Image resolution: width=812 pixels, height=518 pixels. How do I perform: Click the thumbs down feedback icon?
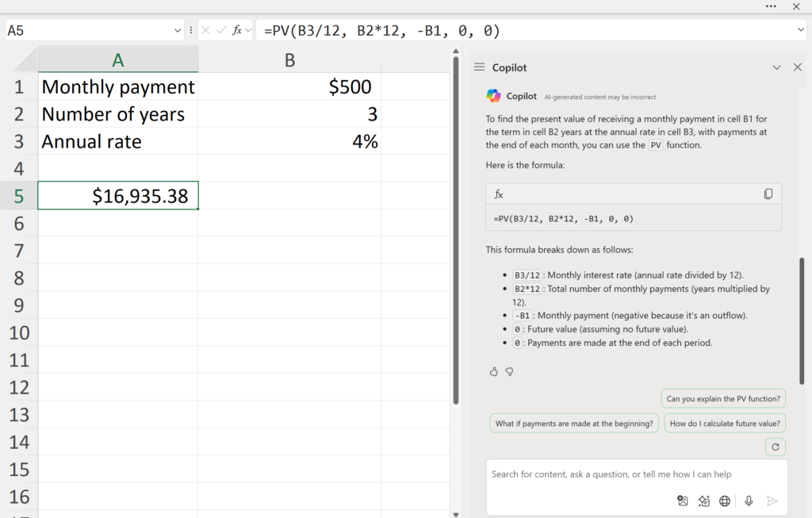click(x=510, y=371)
